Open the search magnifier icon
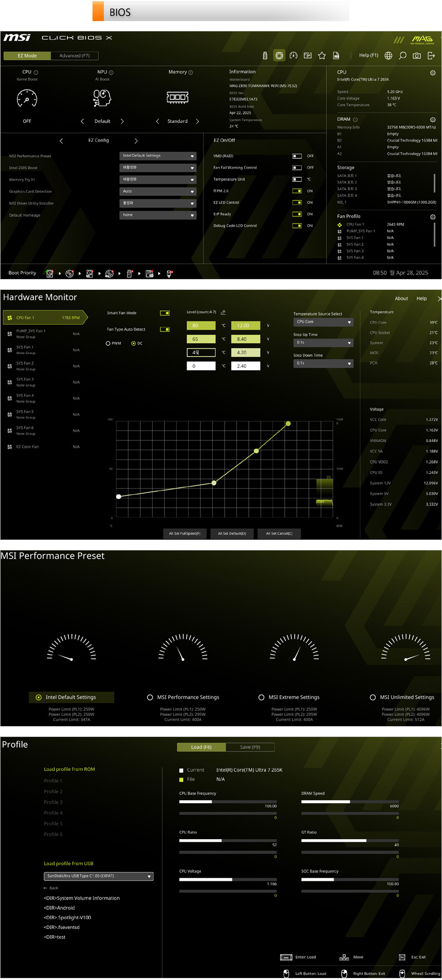 [x=402, y=56]
